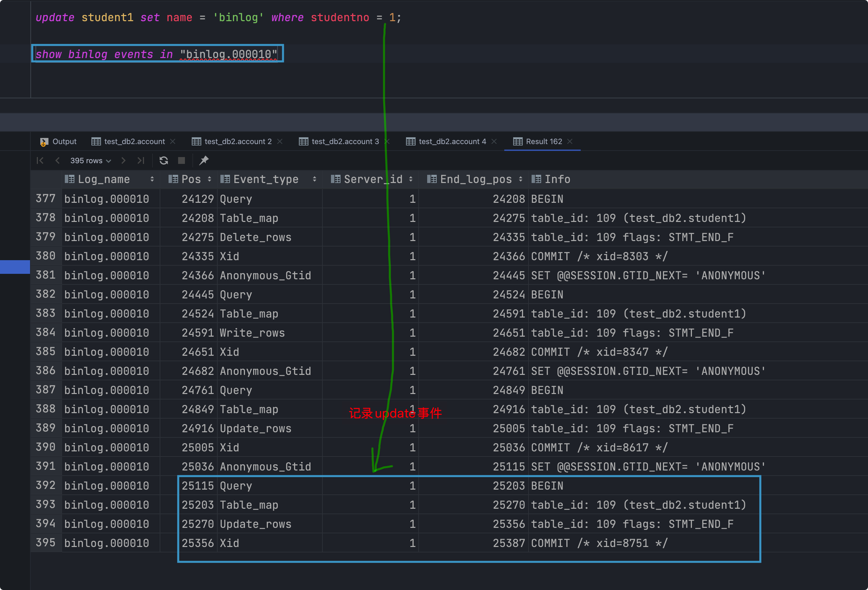Screen dimensions: 868x590
Task: Click the Output tab console icon
Action: (44, 142)
